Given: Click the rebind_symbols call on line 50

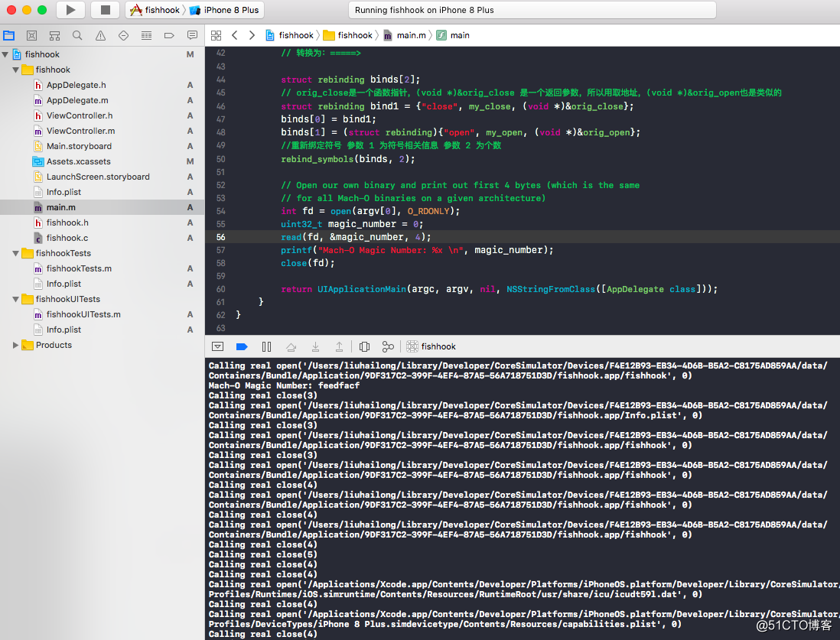Looking at the screenshot, I should pyautogui.click(x=347, y=159).
